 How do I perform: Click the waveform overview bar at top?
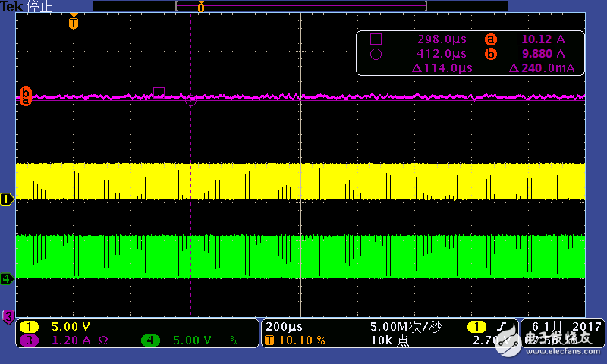[300, 6]
